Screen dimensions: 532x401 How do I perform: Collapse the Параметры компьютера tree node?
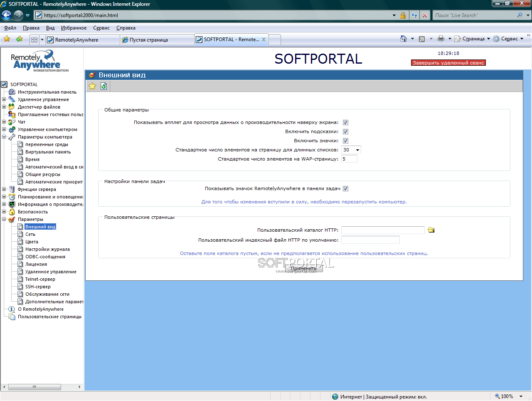(x=4, y=137)
